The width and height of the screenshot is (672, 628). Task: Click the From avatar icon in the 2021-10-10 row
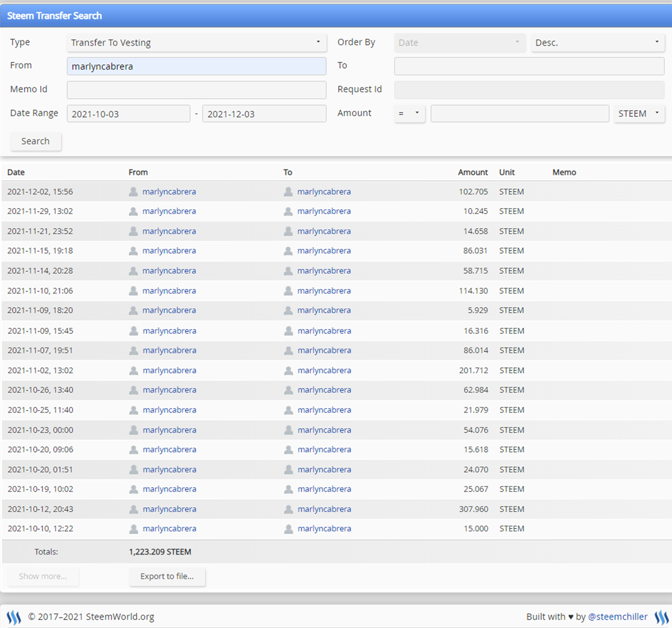pos(133,529)
